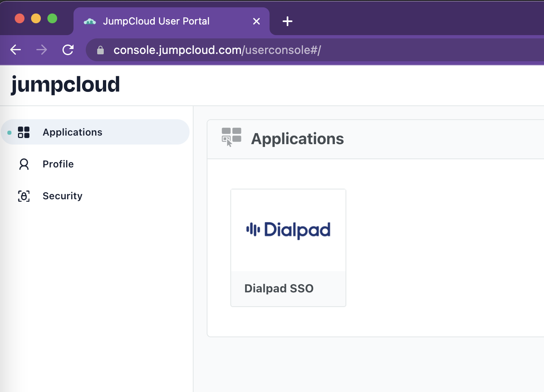Click the yellow minimize window button
The image size is (544, 392).
coord(36,18)
